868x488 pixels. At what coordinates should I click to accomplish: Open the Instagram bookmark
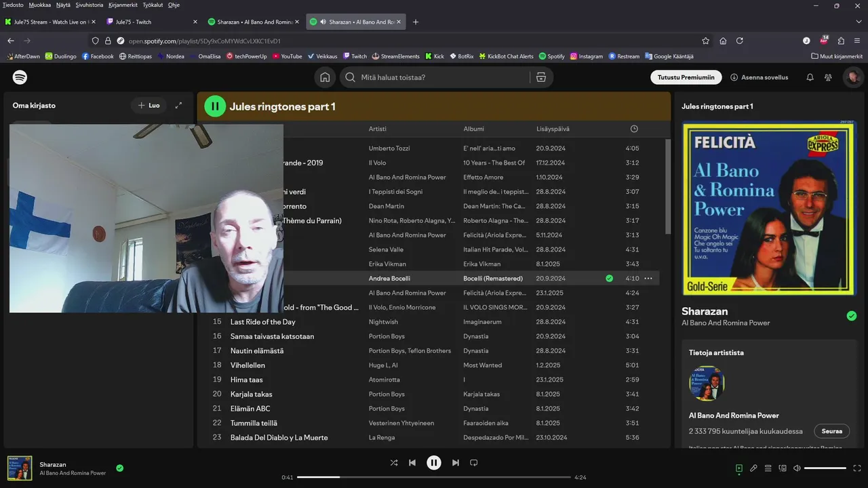pos(587,56)
